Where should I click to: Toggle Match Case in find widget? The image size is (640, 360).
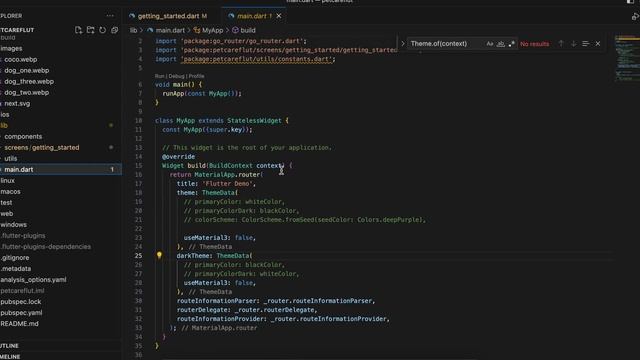(489, 44)
